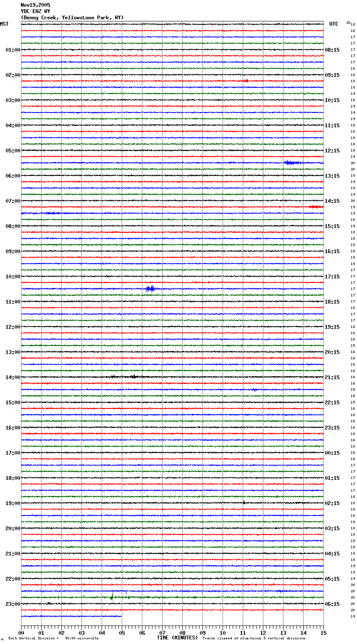Click minute 15 on the bottom axis
Screen dimensions: 357x644
coord(323,633)
